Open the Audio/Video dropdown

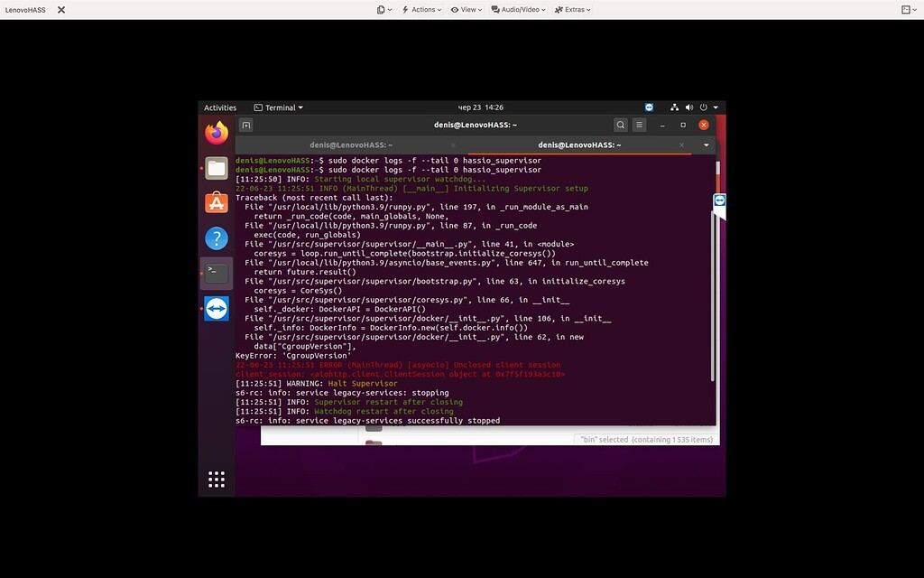pyautogui.click(x=517, y=10)
